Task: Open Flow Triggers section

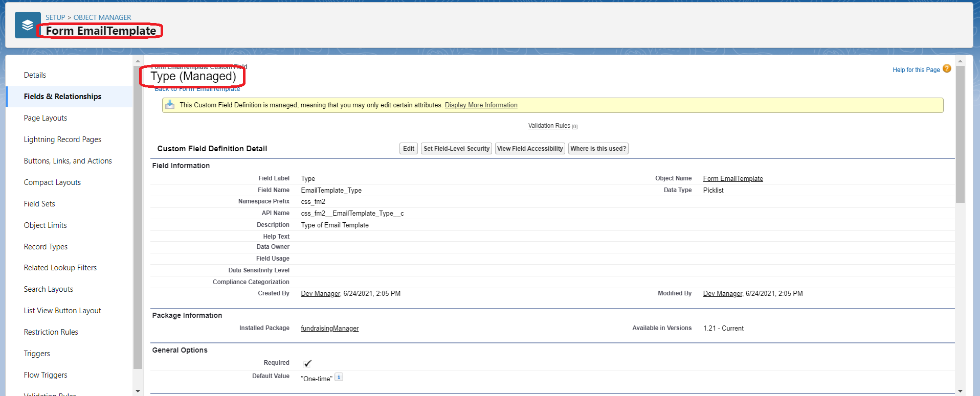Action: [46, 375]
